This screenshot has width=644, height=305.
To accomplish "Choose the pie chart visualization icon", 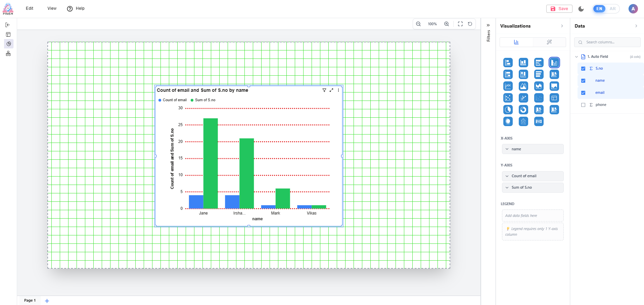I will tap(508, 110).
